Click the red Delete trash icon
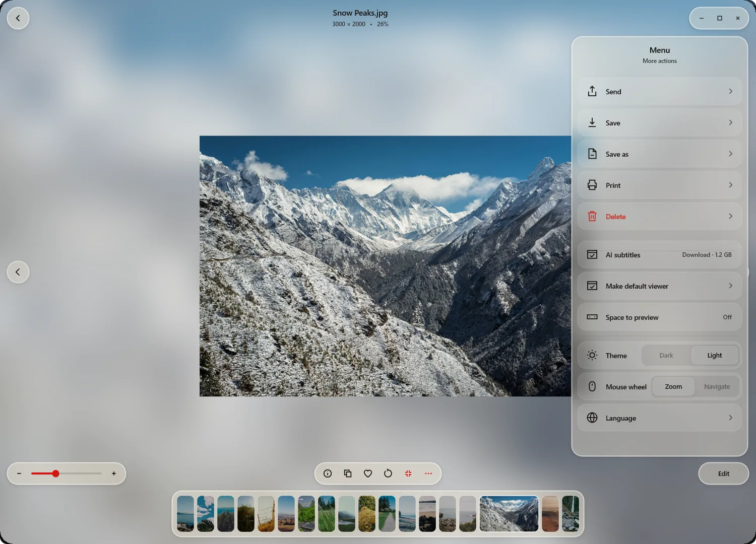The height and width of the screenshot is (544, 756). coord(592,216)
